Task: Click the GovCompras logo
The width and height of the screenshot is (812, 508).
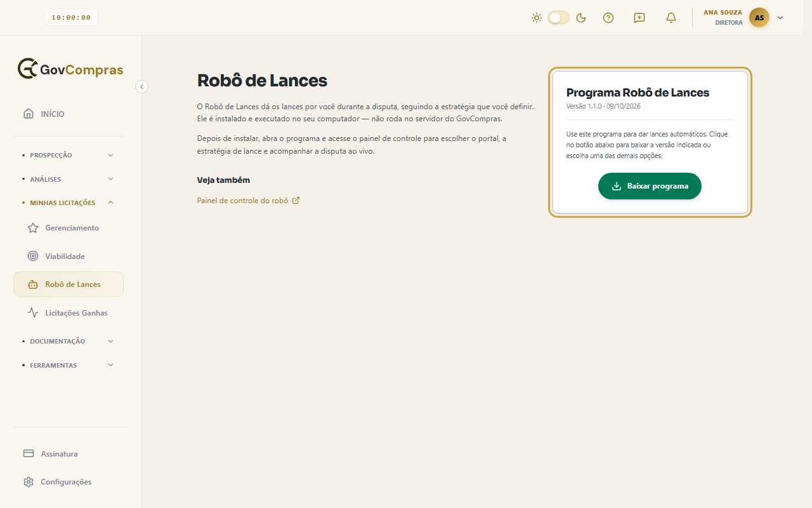Action: [70, 69]
